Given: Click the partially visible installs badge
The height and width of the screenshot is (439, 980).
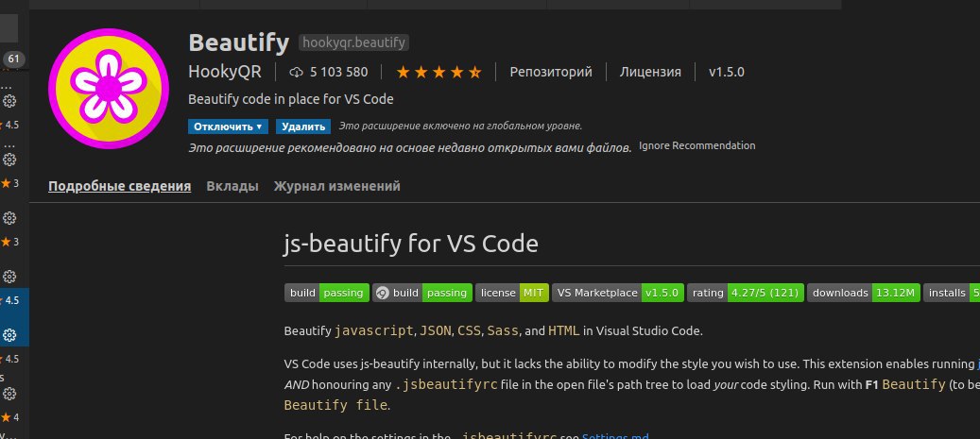Looking at the screenshot, I should coord(952,293).
